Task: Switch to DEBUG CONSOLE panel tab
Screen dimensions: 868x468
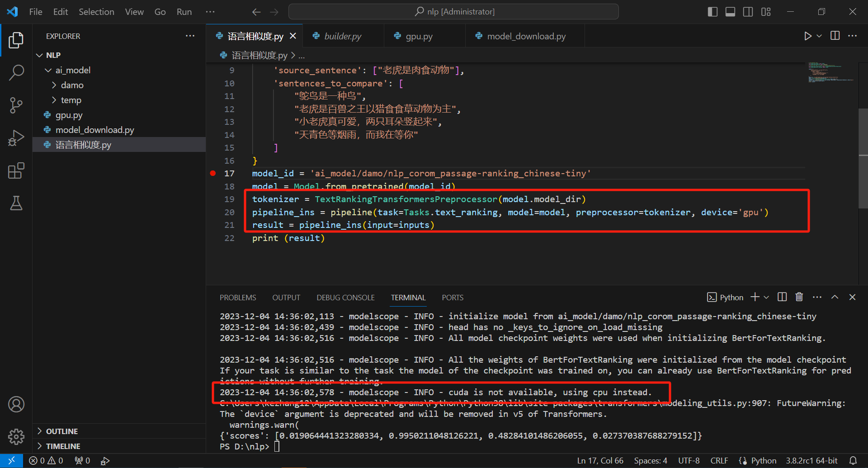Action: coord(345,298)
